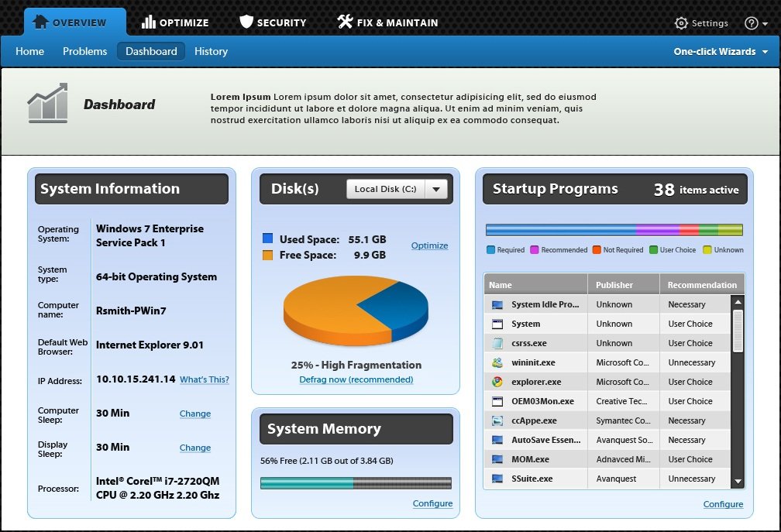Click the Required legend swatch
781x532 pixels.
pos(490,250)
